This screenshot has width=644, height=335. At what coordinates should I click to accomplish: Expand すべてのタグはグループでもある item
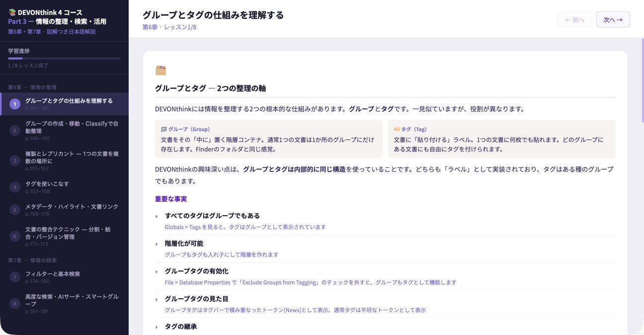[x=157, y=216]
